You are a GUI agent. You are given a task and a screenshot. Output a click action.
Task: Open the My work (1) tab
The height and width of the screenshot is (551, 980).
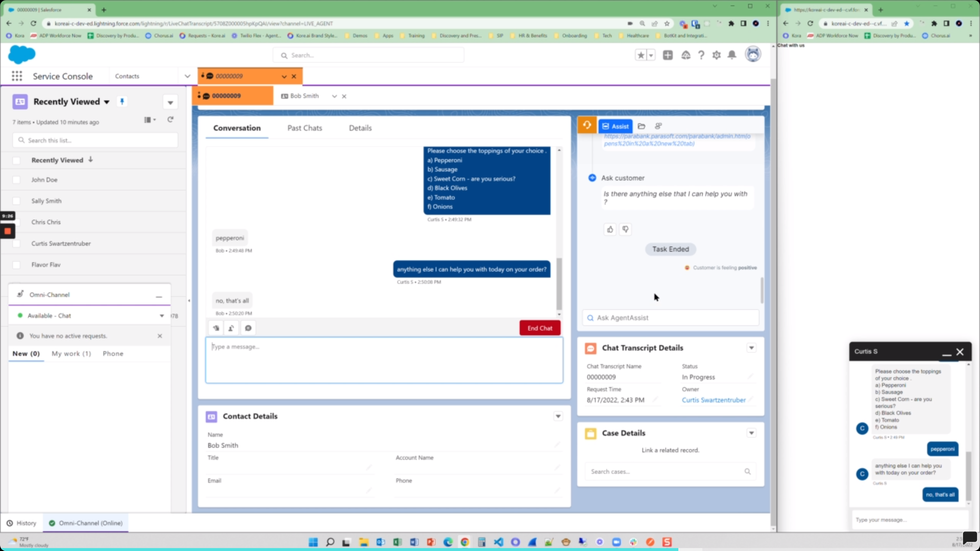click(71, 354)
